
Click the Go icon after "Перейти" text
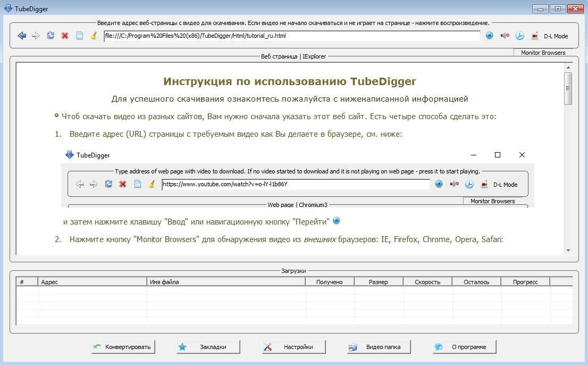pyautogui.click(x=337, y=221)
